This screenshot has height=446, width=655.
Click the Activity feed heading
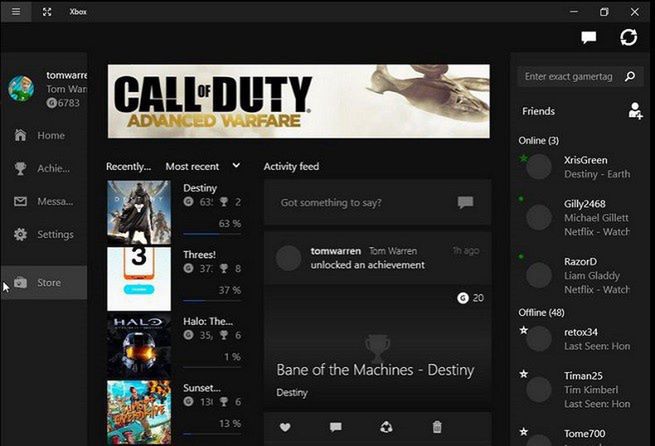click(x=291, y=166)
